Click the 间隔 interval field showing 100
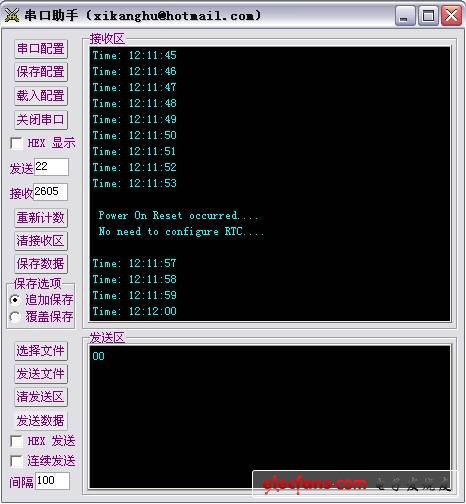Viewport: 466px width, 504px height. pos(52,481)
